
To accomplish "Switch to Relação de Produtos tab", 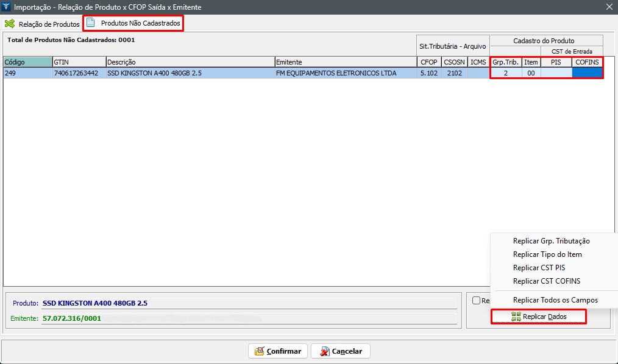I will (49, 24).
